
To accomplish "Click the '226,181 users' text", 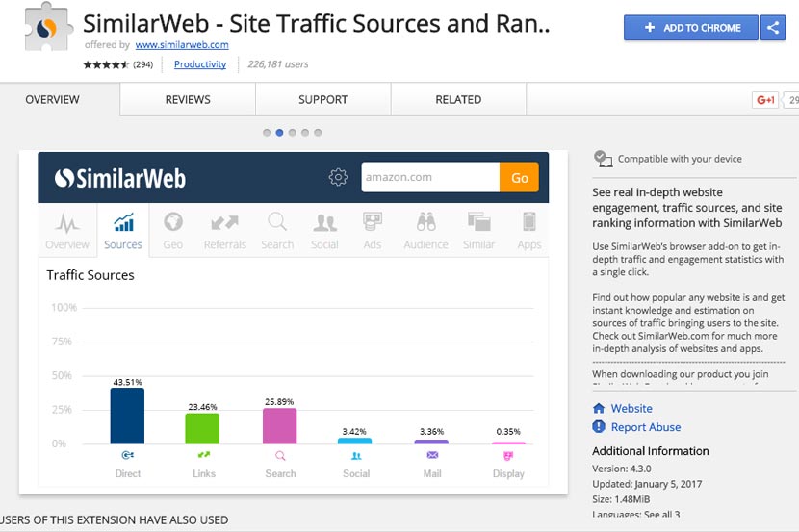I will click(x=277, y=64).
